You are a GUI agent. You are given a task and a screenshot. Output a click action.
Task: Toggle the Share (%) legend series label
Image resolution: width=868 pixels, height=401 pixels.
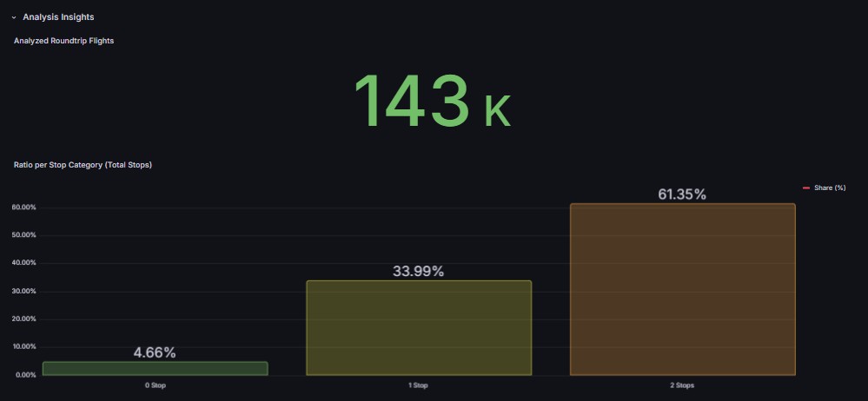830,187
